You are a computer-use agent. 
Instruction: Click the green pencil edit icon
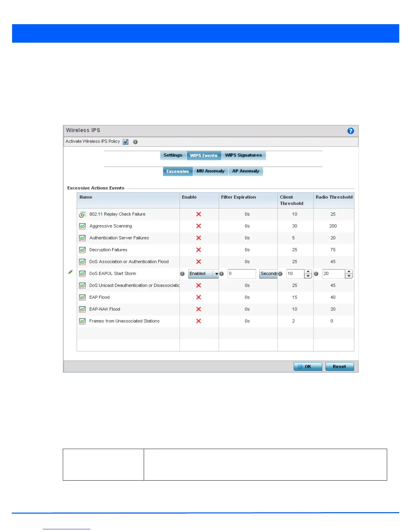point(71,272)
